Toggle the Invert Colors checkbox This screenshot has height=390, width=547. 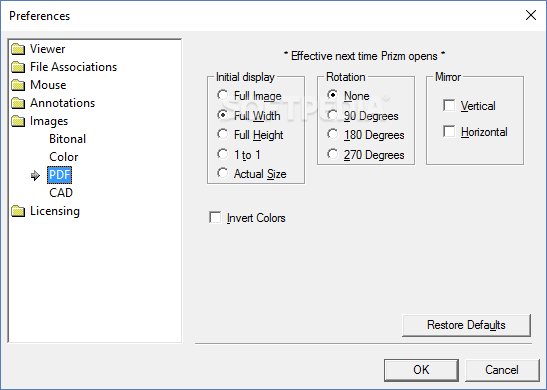tap(215, 217)
